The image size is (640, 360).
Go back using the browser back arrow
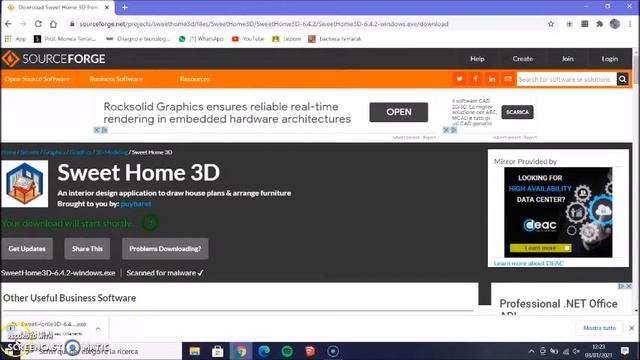(x=8, y=24)
